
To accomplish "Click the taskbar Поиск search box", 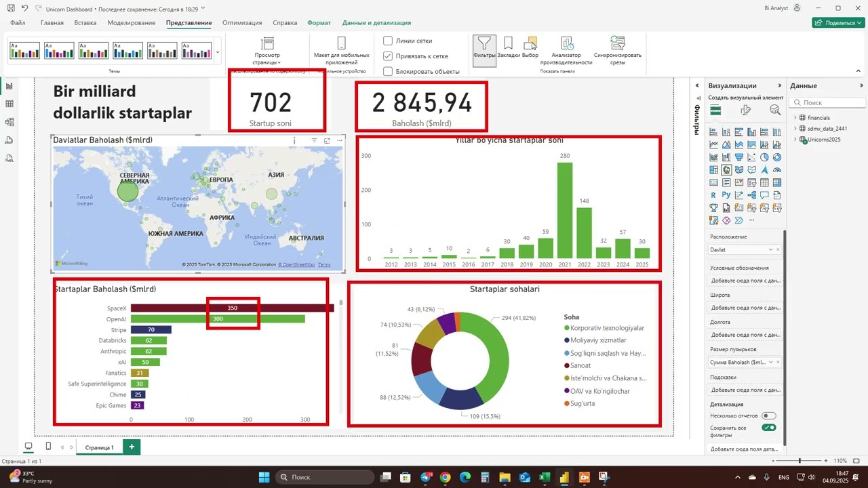I will 324,477.
